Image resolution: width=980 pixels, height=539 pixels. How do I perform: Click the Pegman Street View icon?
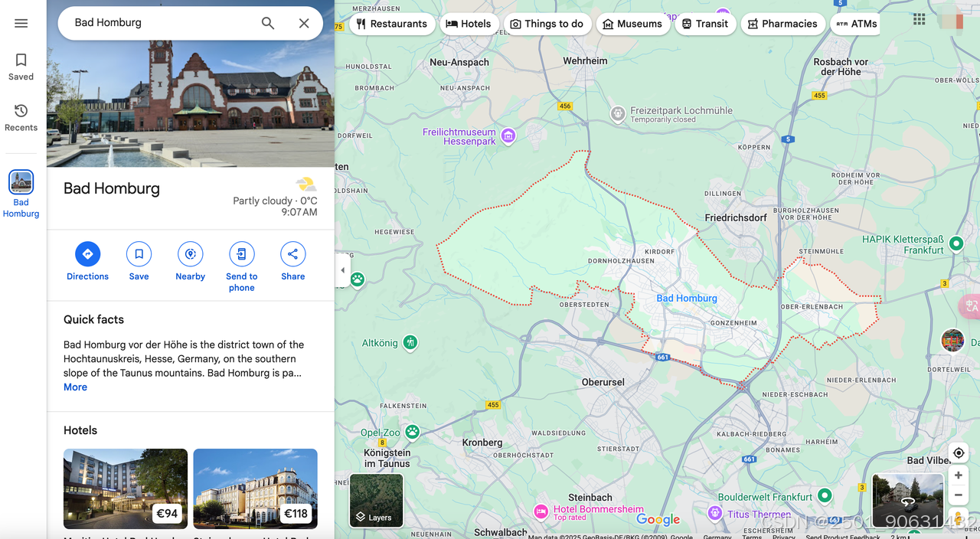coord(959,519)
